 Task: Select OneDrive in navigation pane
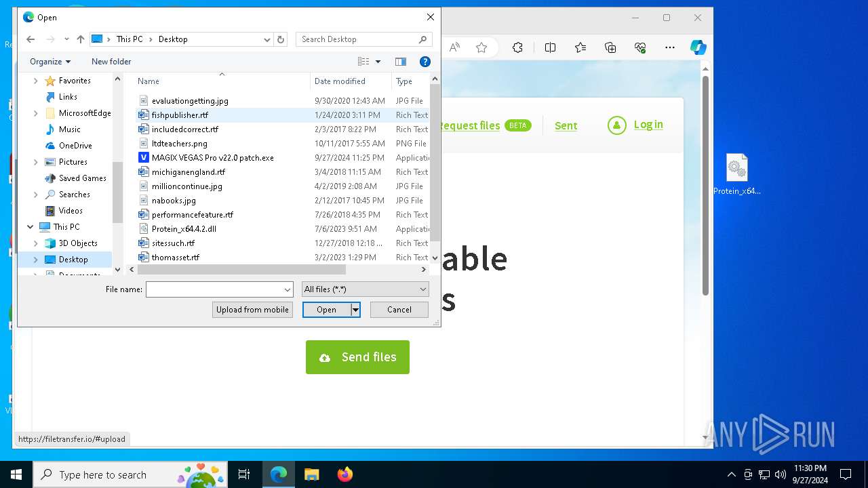click(x=75, y=146)
